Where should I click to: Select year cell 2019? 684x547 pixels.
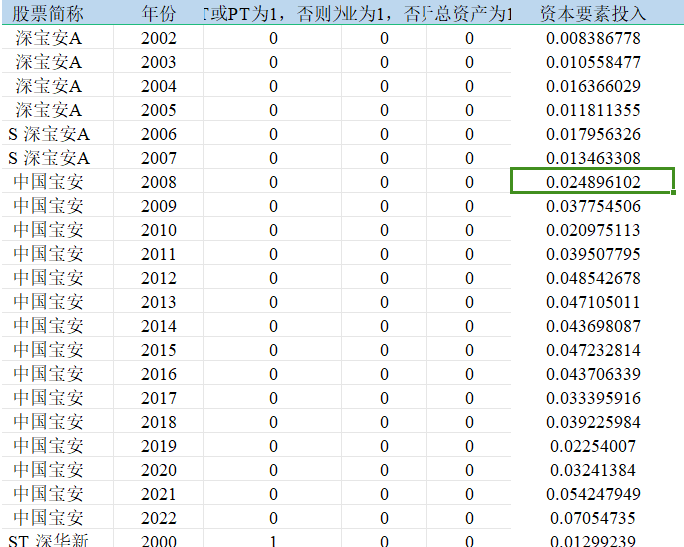(x=158, y=446)
